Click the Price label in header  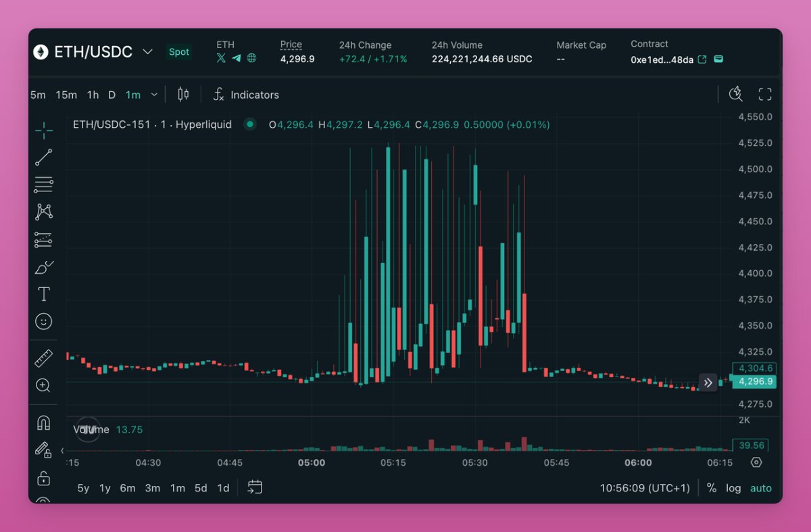click(291, 45)
